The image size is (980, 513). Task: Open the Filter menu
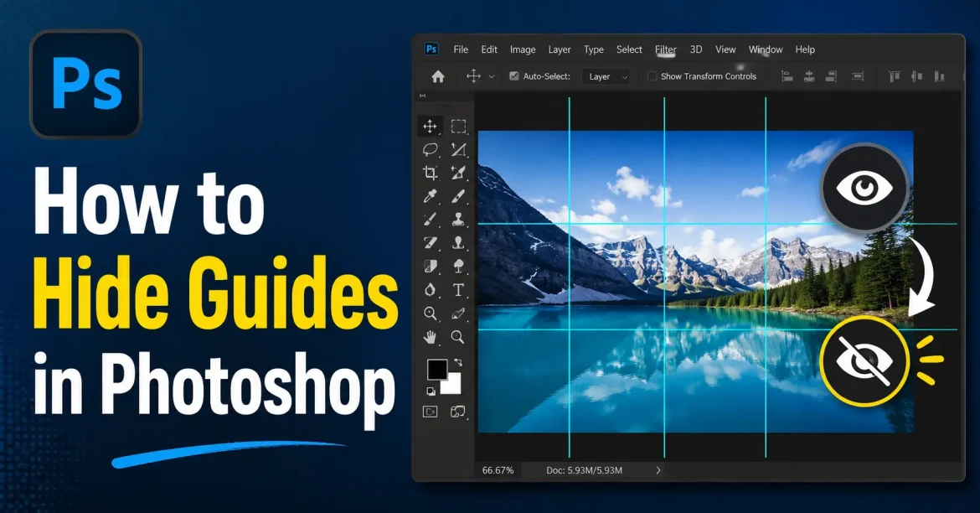coord(666,49)
